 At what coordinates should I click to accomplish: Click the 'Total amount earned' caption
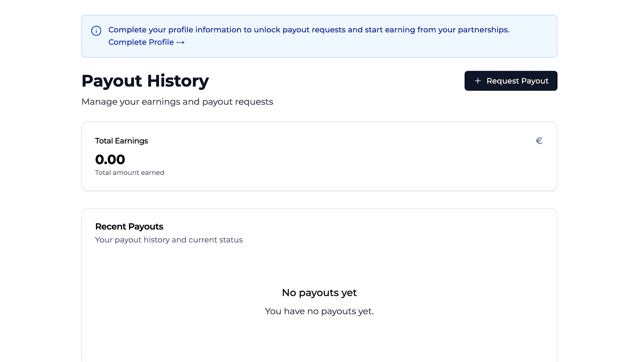pyautogui.click(x=130, y=172)
